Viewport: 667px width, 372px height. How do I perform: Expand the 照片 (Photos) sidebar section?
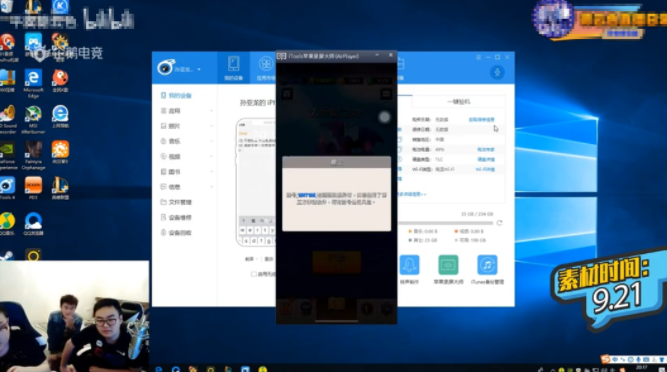pos(187,126)
